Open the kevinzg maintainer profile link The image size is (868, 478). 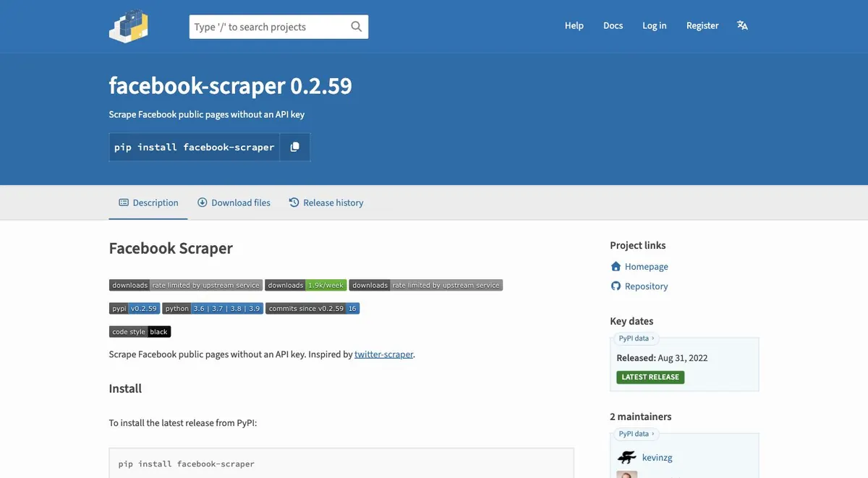pos(657,457)
